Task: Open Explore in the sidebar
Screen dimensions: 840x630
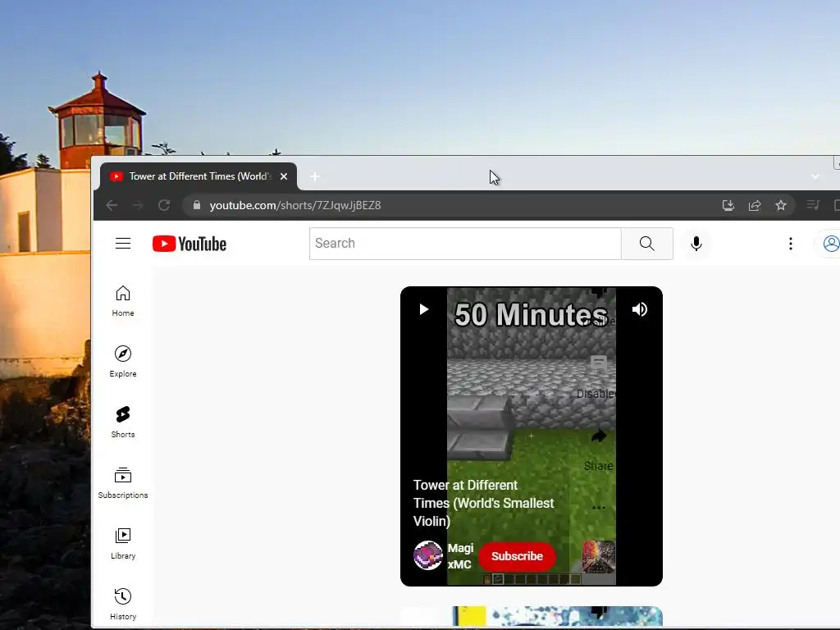Action: pos(123,362)
